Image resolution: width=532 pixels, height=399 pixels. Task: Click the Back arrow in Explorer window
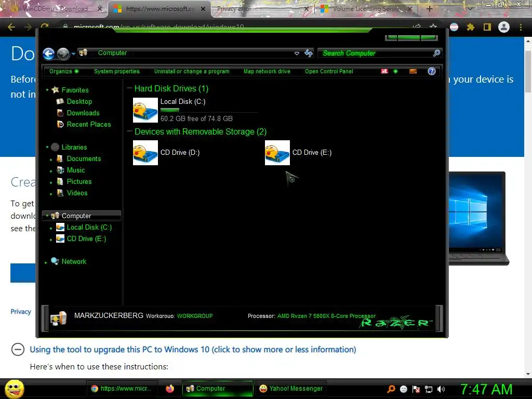tap(48, 54)
